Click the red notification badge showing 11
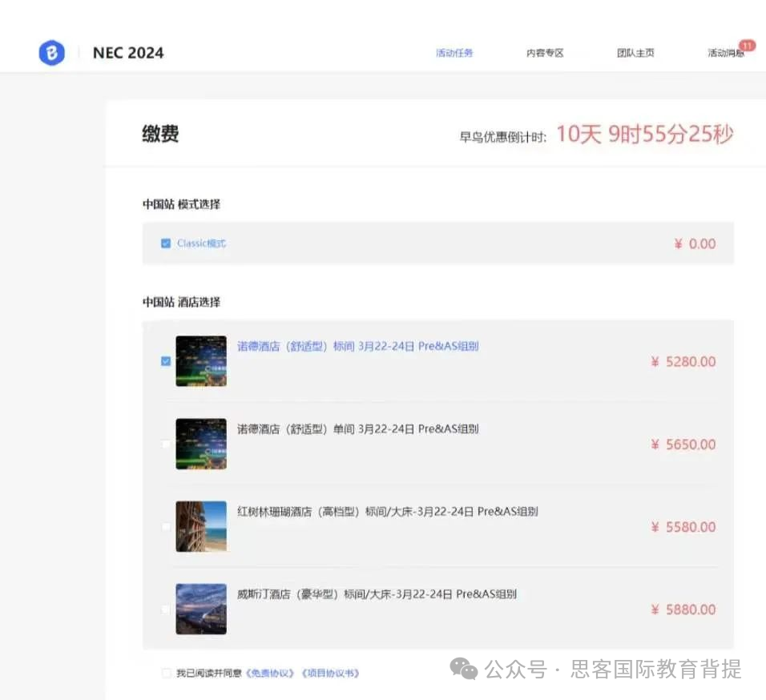Image resolution: width=766 pixels, height=700 pixels. (x=746, y=46)
